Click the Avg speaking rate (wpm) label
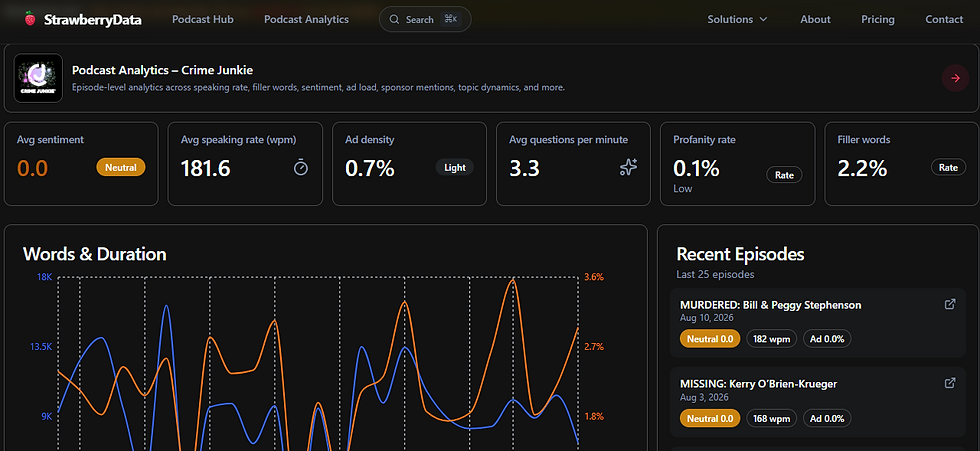The width and height of the screenshot is (980, 451). 238,140
